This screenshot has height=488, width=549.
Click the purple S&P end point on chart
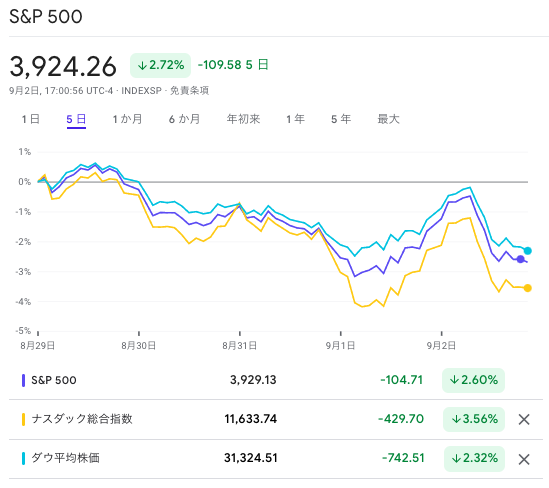point(521,259)
